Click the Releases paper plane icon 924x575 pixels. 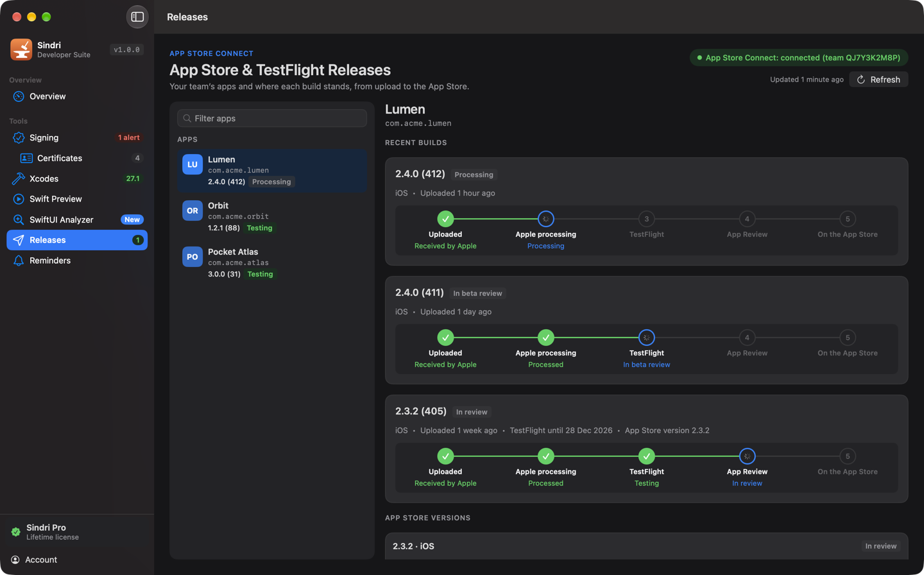pyautogui.click(x=19, y=240)
